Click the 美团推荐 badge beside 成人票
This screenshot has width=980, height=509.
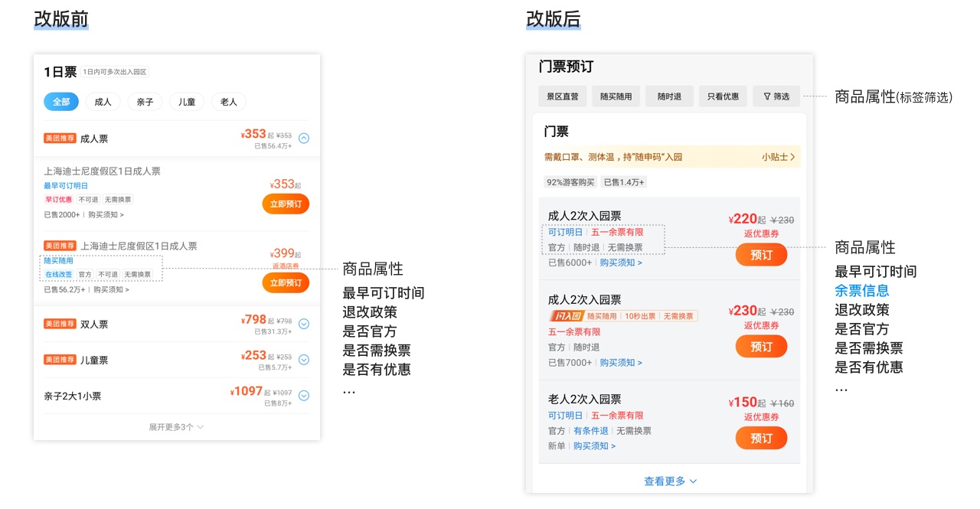[x=60, y=139]
